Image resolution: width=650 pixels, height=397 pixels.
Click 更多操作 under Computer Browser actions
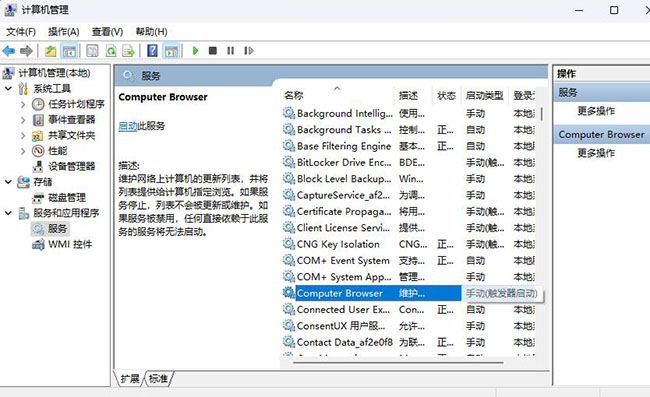tap(596, 153)
